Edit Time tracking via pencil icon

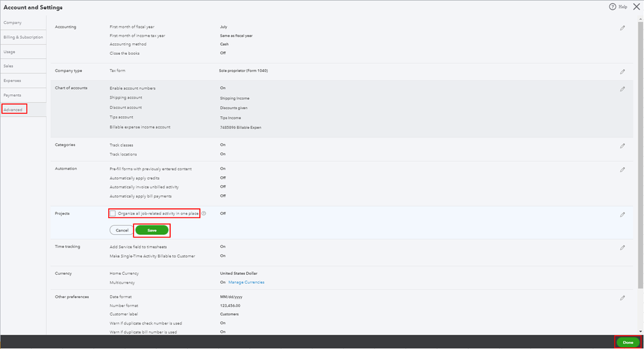(x=622, y=248)
